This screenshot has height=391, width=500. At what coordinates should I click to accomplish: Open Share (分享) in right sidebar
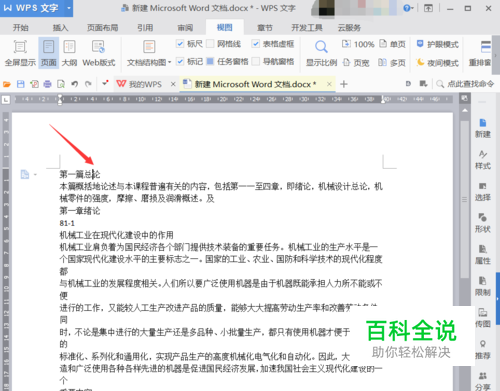(483, 381)
